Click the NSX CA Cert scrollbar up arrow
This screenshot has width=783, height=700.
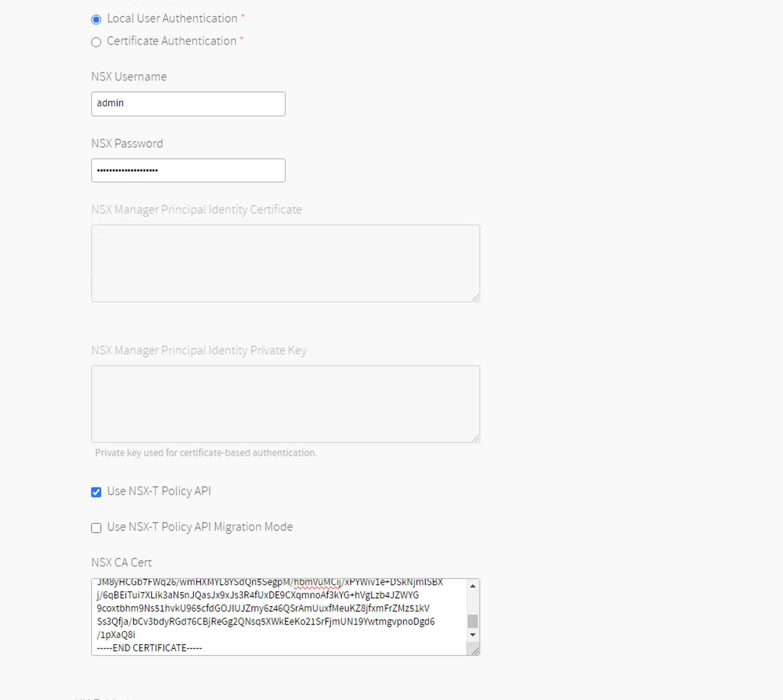(473, 586)
